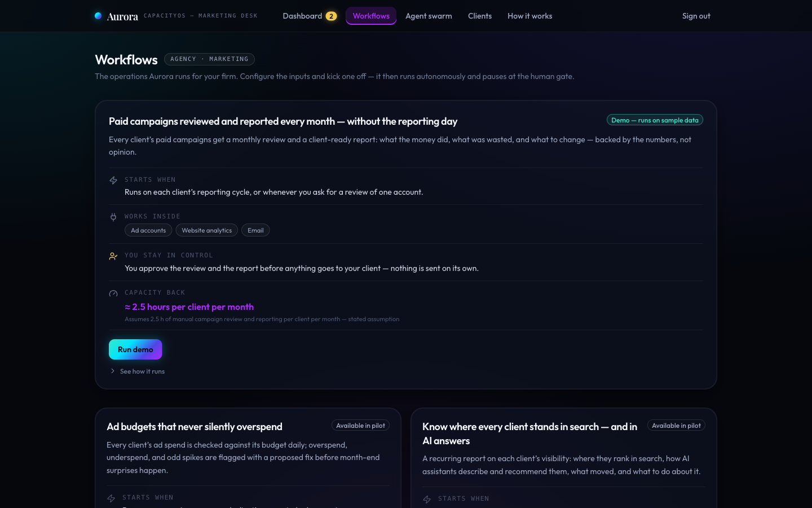Click the person-check icon by YOU STAY IN CONTROL
This screenshot has height=508, width=812.
(113, 256)
